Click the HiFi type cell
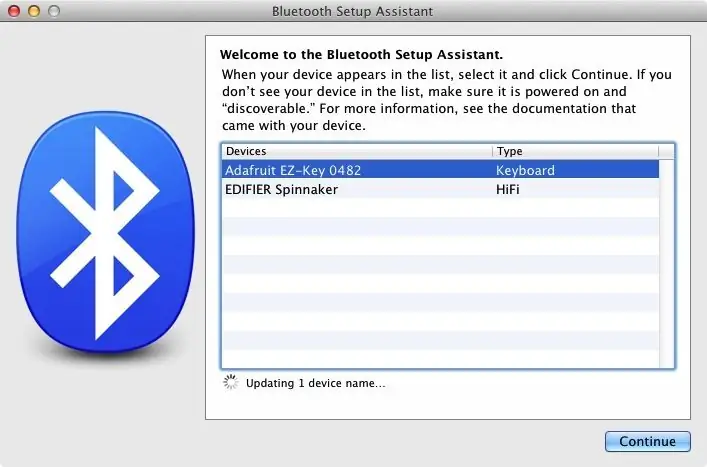 pos(508,189)
